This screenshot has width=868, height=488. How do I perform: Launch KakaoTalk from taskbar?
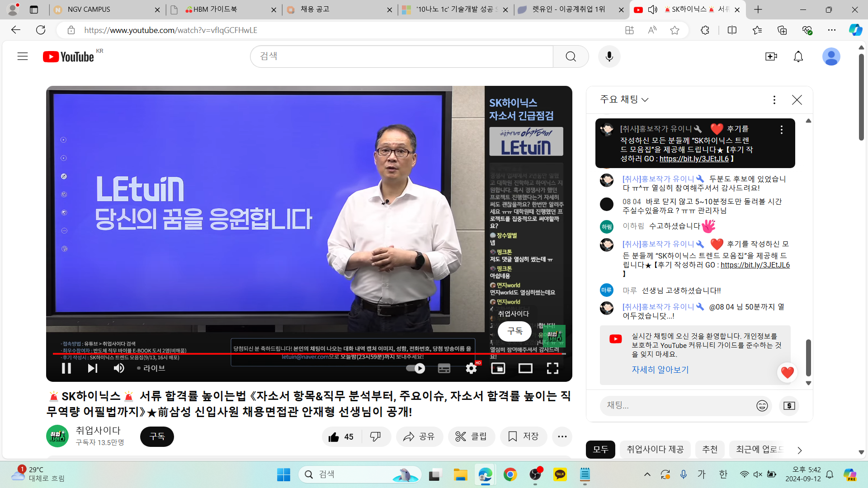pyautogui.click(x=560, y=474)
